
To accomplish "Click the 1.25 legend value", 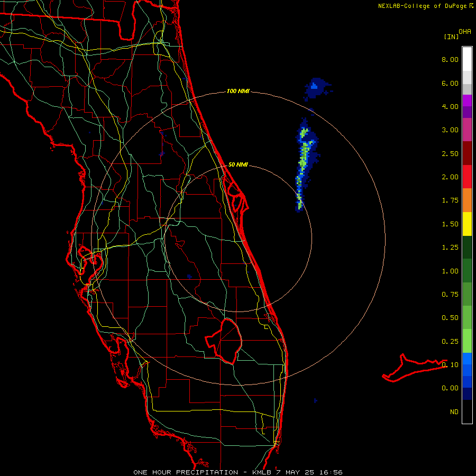I will (450, 248).
